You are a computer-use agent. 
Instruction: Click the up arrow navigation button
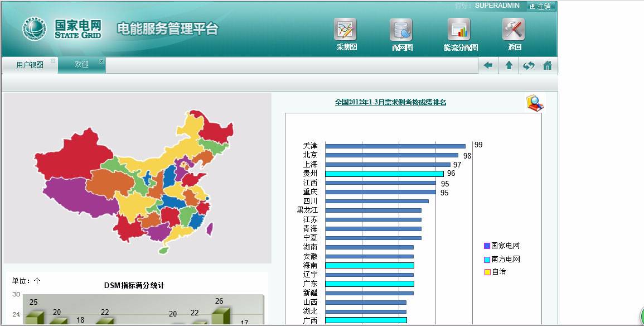click(509, 65)
